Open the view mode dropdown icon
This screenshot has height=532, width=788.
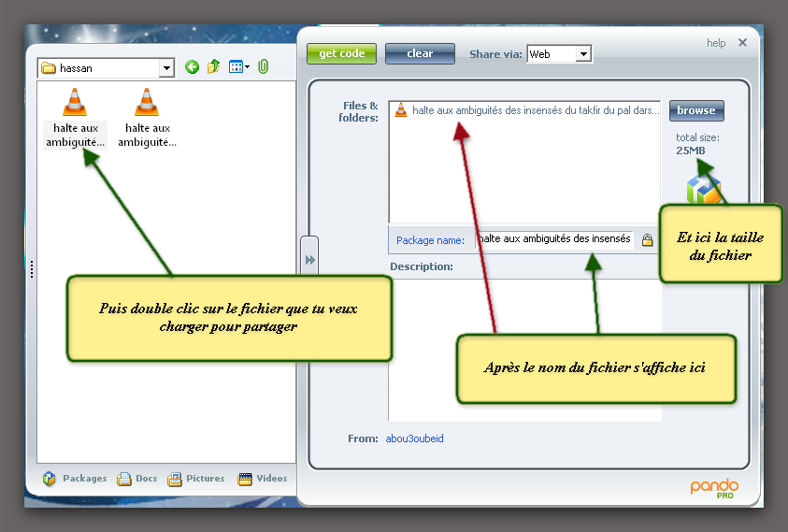[x=239, y=66]
